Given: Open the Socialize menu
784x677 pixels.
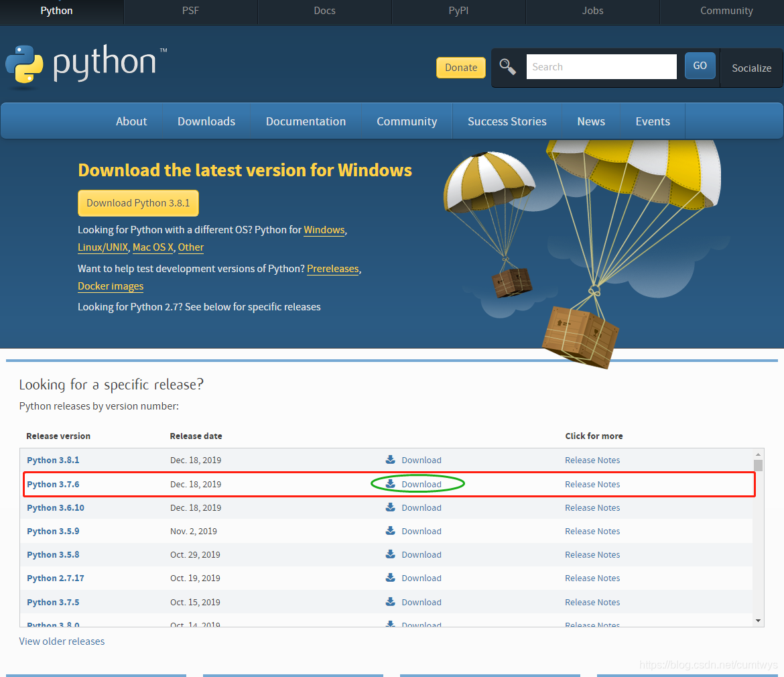Looking at the screenshot, I should [751, 68].
